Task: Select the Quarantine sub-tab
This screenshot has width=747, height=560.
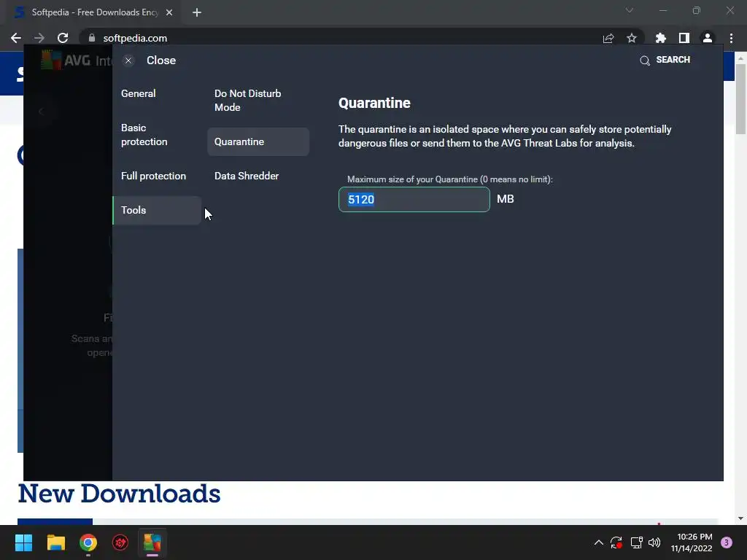Action: tap(258, 141)
